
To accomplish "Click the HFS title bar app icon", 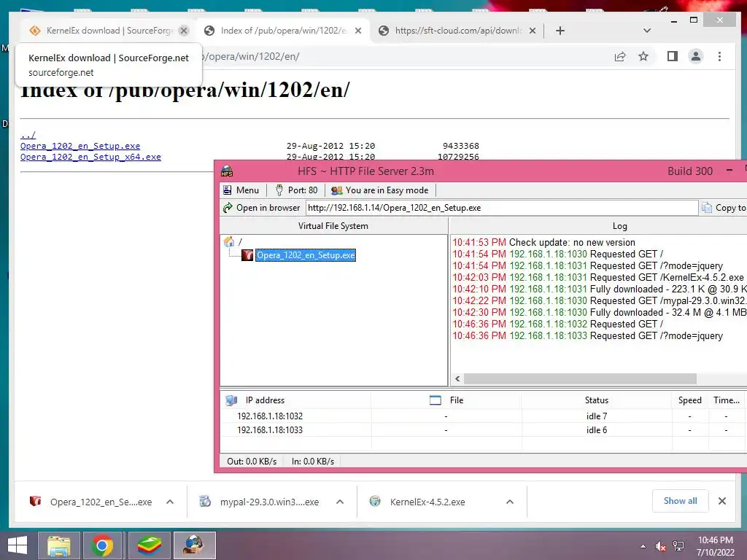I will (227, 171).
